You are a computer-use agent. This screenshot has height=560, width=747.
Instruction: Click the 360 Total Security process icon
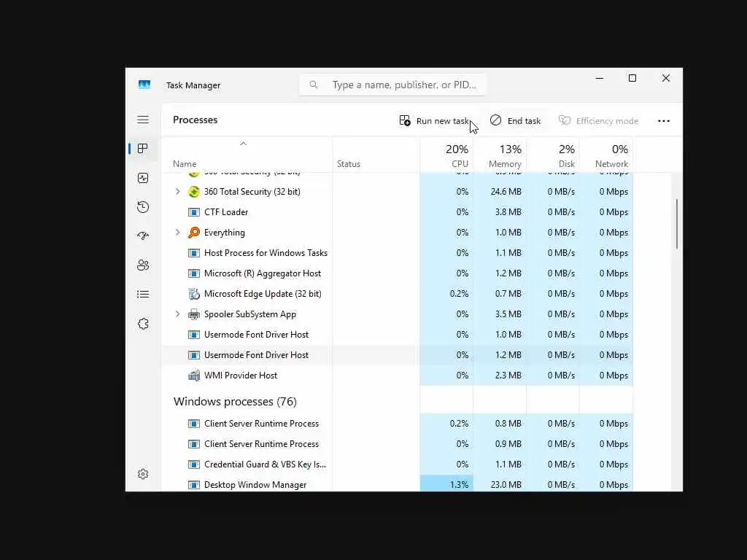click(x=193, y=192)
